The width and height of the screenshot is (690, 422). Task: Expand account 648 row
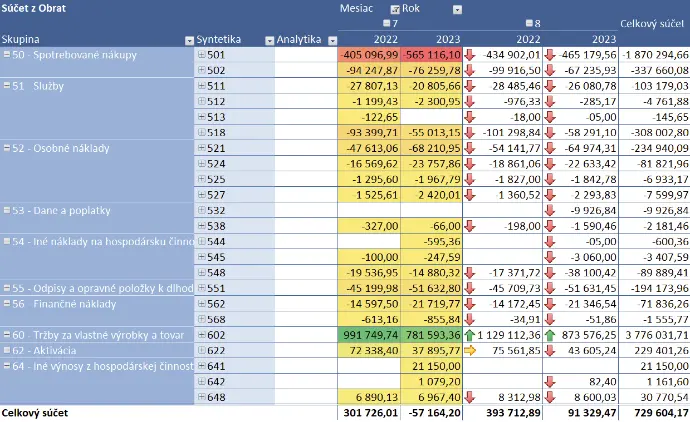tap(202, 397)
